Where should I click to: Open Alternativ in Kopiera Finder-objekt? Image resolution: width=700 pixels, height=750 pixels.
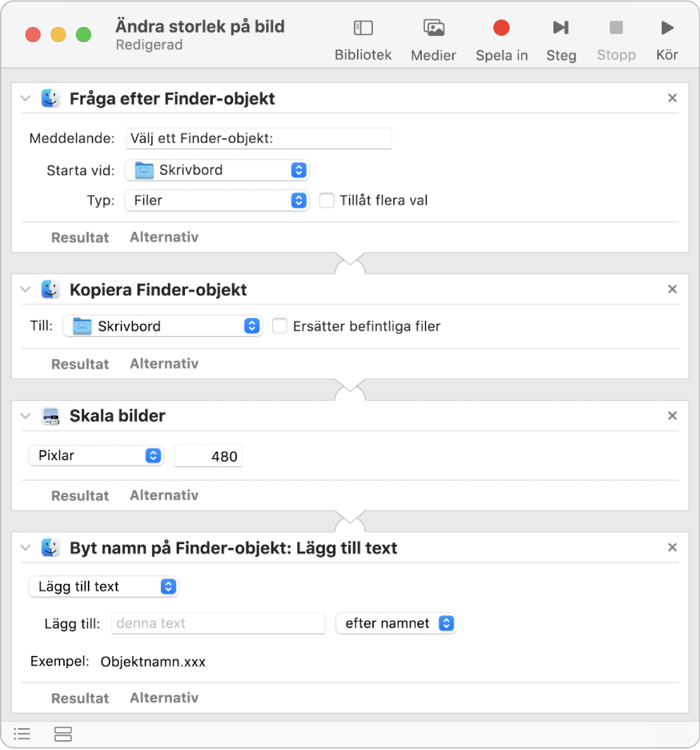pyautogui.click(x=164, y=364)
